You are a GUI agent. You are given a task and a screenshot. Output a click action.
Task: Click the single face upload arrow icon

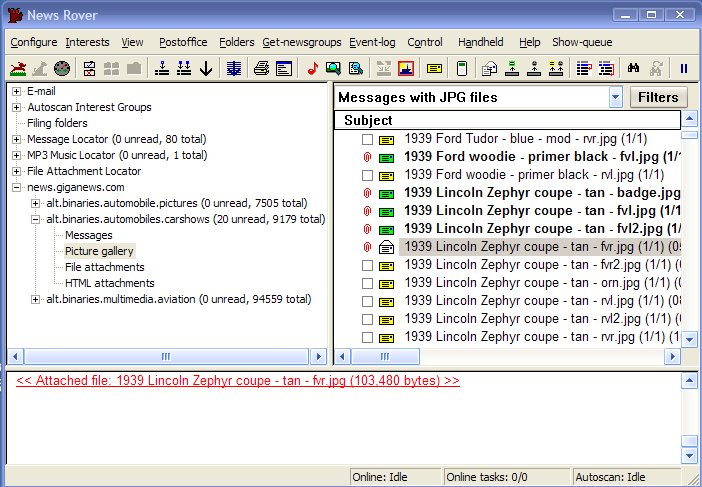(534, 68)
